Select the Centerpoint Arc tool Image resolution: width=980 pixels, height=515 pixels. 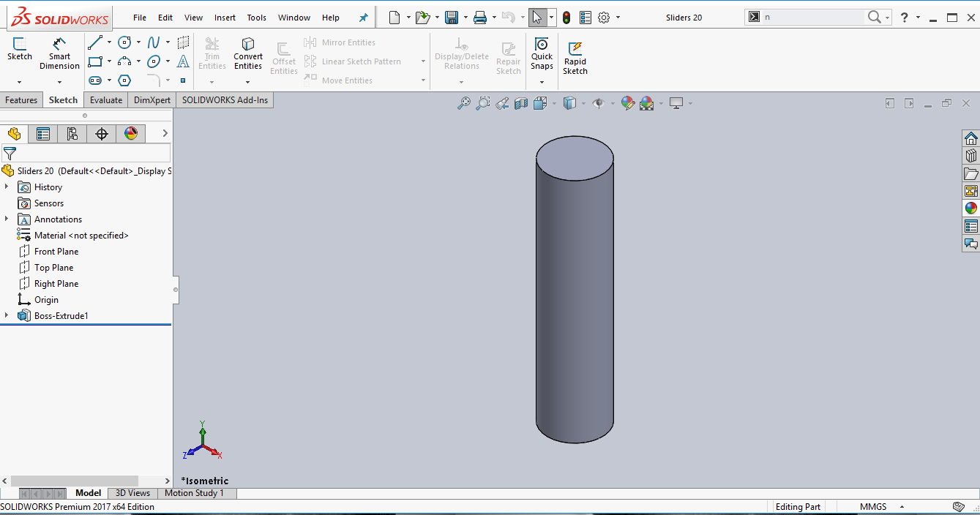click(124, 61)
